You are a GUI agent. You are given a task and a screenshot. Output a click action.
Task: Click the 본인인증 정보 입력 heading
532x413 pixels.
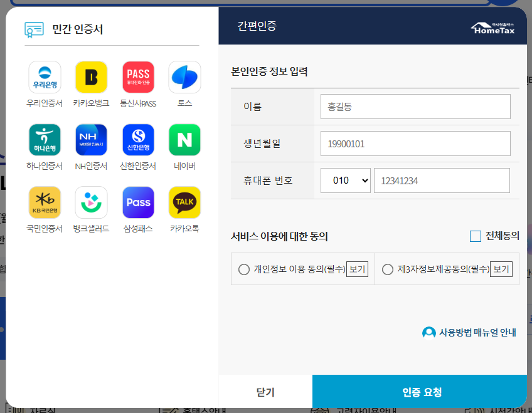click(269, 71)
